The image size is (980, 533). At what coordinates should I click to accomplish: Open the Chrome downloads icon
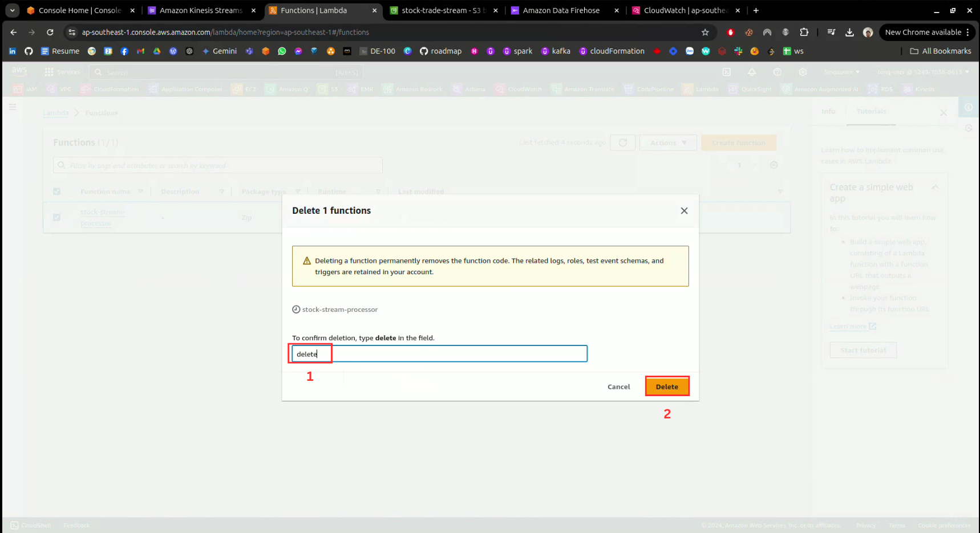point(849,32)
